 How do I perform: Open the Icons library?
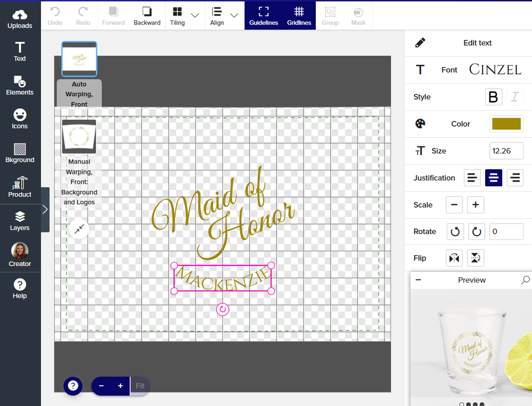20,119
